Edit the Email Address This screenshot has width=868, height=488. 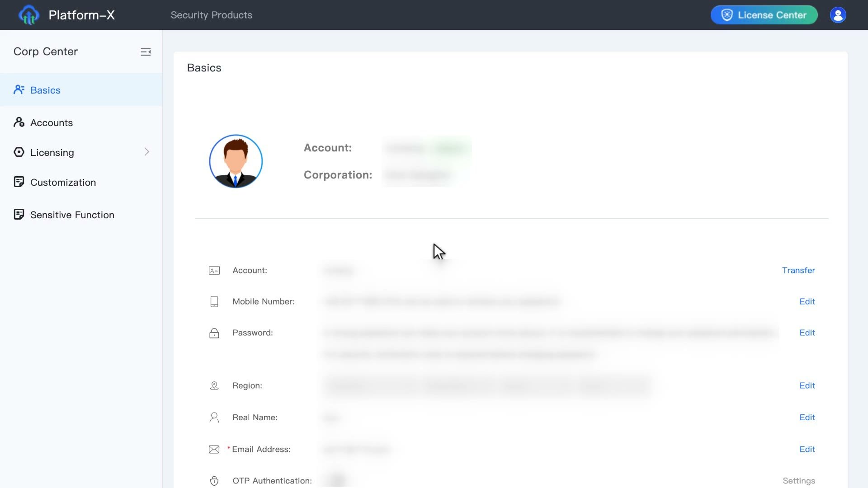(x=807, y=449)
